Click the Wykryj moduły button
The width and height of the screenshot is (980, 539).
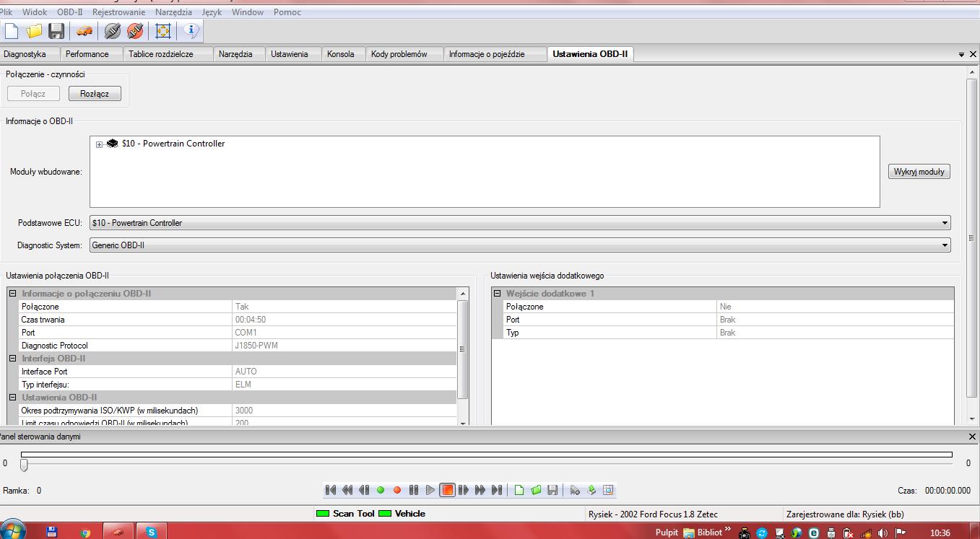coord(919,172)
